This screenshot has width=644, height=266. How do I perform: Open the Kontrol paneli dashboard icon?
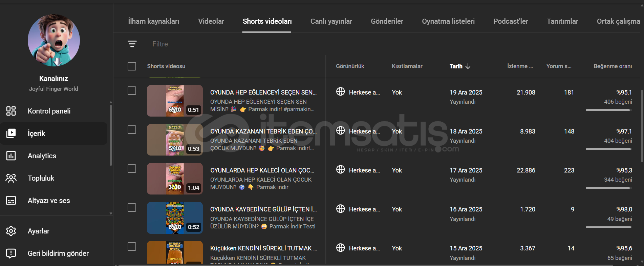point(11,111)
